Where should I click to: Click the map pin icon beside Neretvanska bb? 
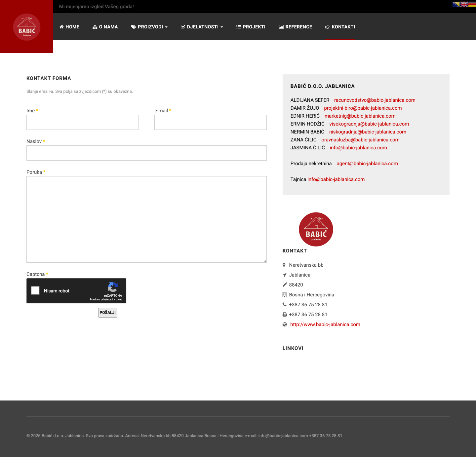(284, 265)
